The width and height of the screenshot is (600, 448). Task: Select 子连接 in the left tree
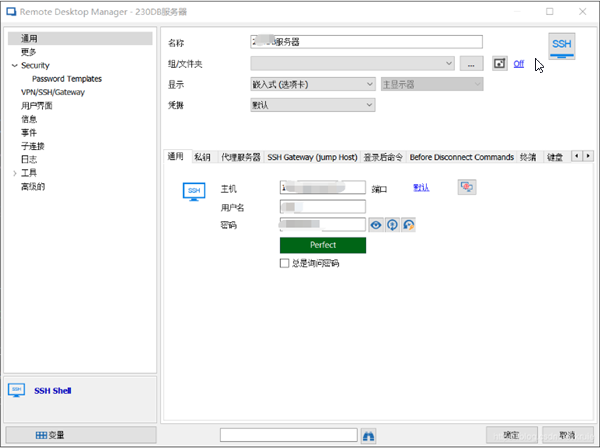point(33,146)
